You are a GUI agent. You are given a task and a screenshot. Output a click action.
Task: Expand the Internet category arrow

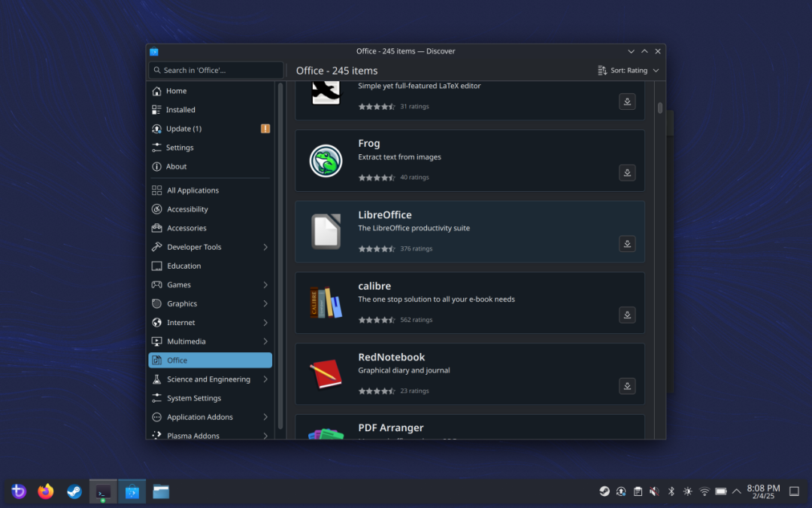265,322
